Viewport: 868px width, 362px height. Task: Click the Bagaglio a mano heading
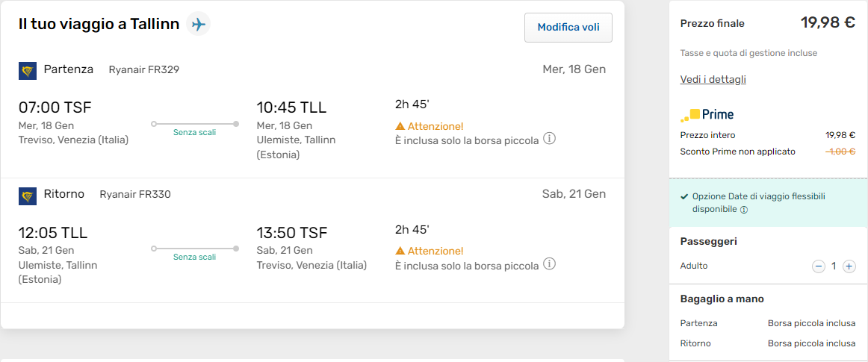(722, 299)
